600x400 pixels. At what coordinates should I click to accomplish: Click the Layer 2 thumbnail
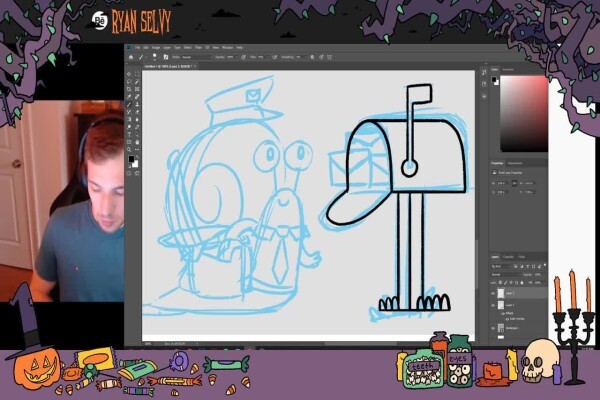click(x=501, y=293)
